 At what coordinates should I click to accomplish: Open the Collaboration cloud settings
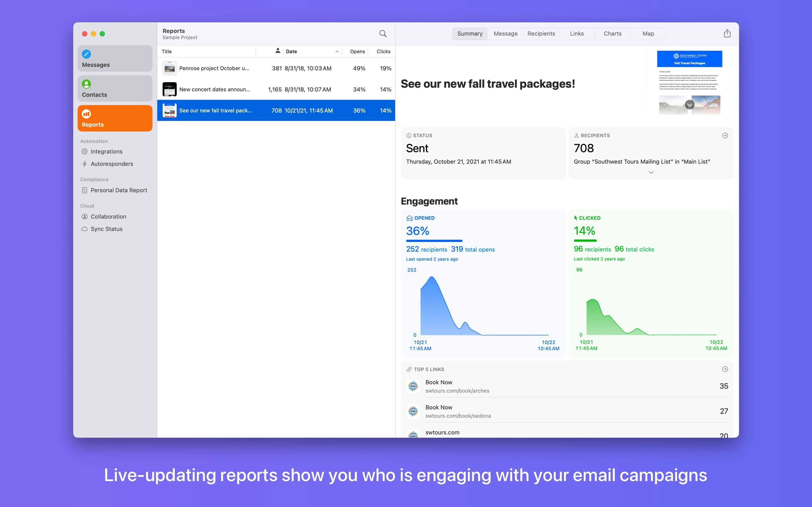tap(108, 216)
